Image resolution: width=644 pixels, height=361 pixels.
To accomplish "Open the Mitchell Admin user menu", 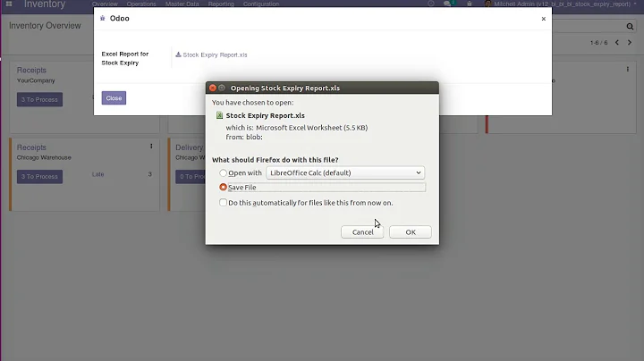I will tap(561, 4).
